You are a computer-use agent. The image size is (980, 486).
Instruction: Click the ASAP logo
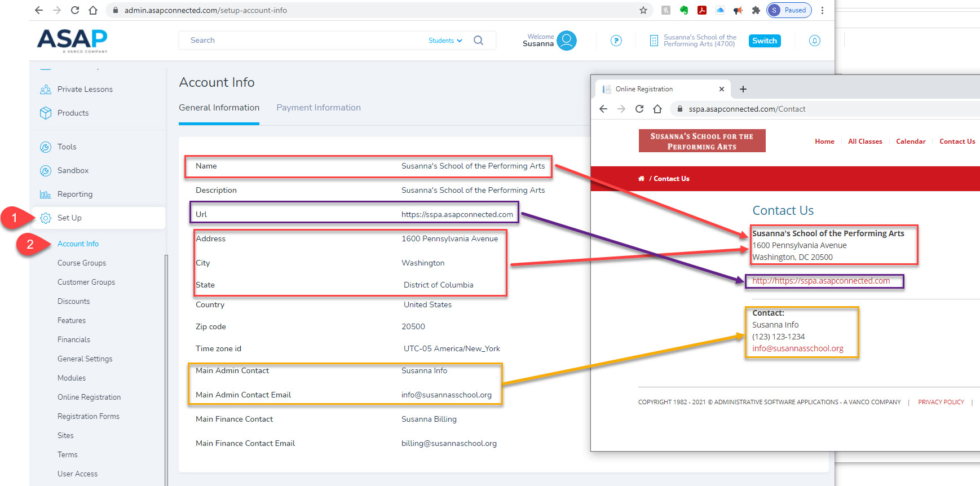[72, 40]
